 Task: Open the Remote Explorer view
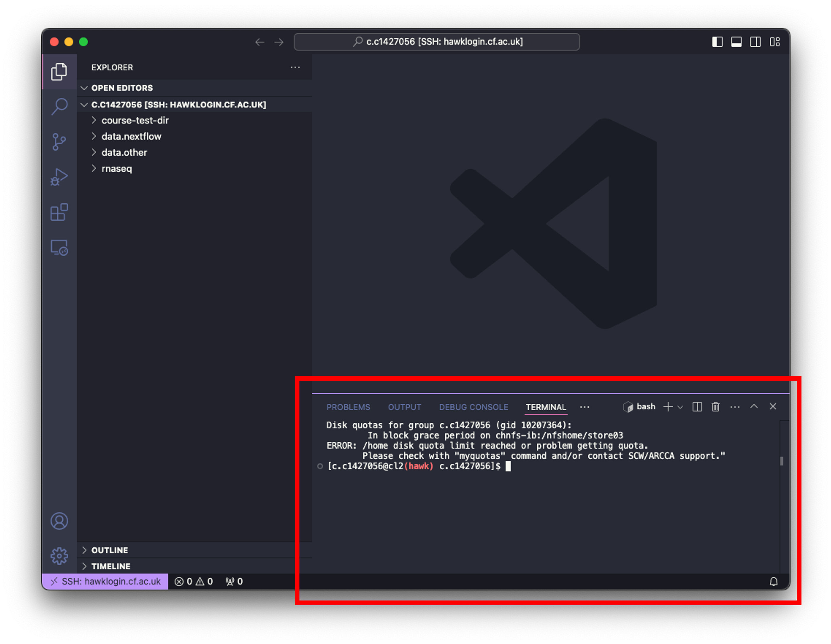pos(59,248)
